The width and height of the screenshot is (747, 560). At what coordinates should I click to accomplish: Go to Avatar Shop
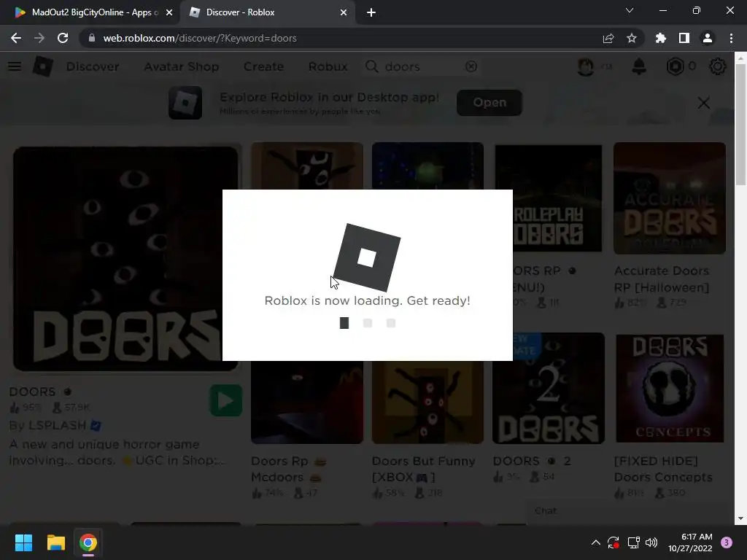point(182,66)
